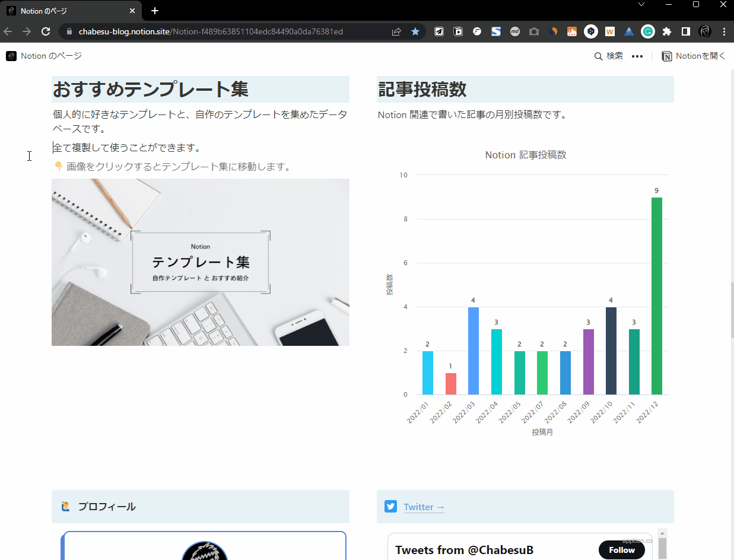Click the round white F extension icon
The image size is (734, 560).
477,31
